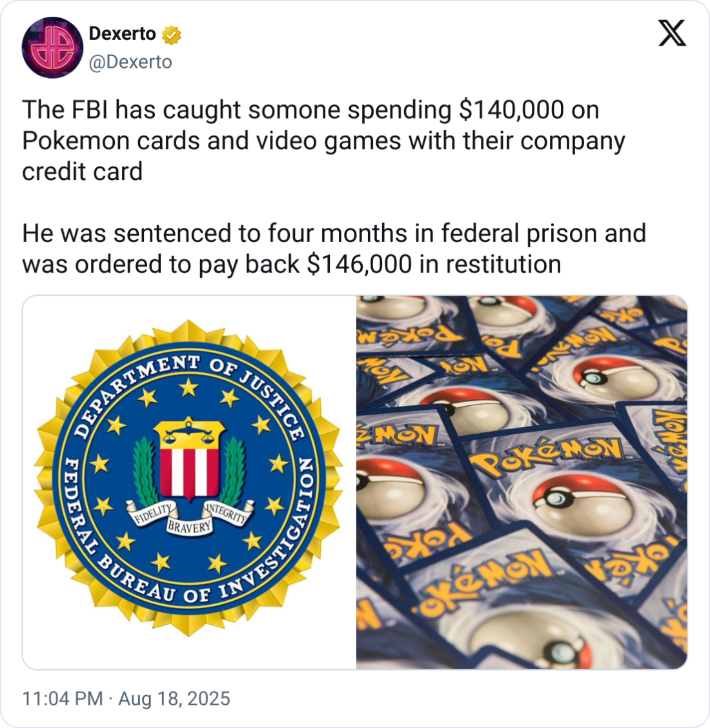Click the Aug 18, 2025 date
This screenshot has width=710, height=728.
pyautogui.click(x=174, y=698)
